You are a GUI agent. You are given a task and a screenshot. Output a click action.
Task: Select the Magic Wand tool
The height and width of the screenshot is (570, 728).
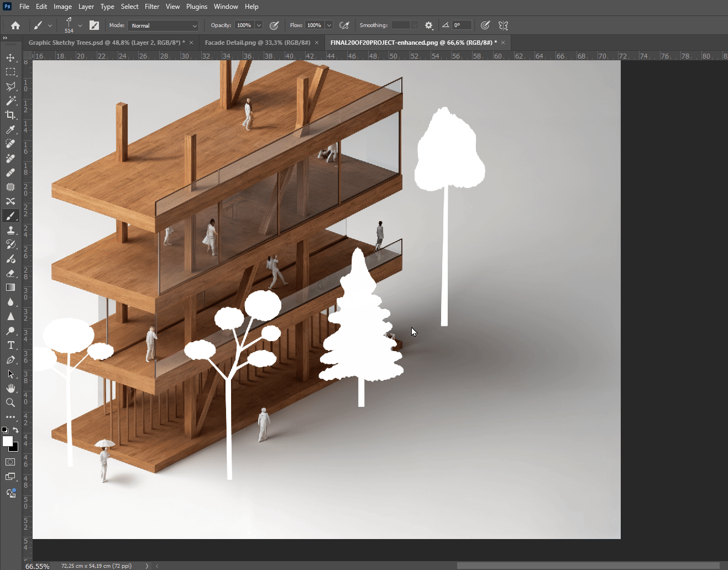click(x=11, y=101)
